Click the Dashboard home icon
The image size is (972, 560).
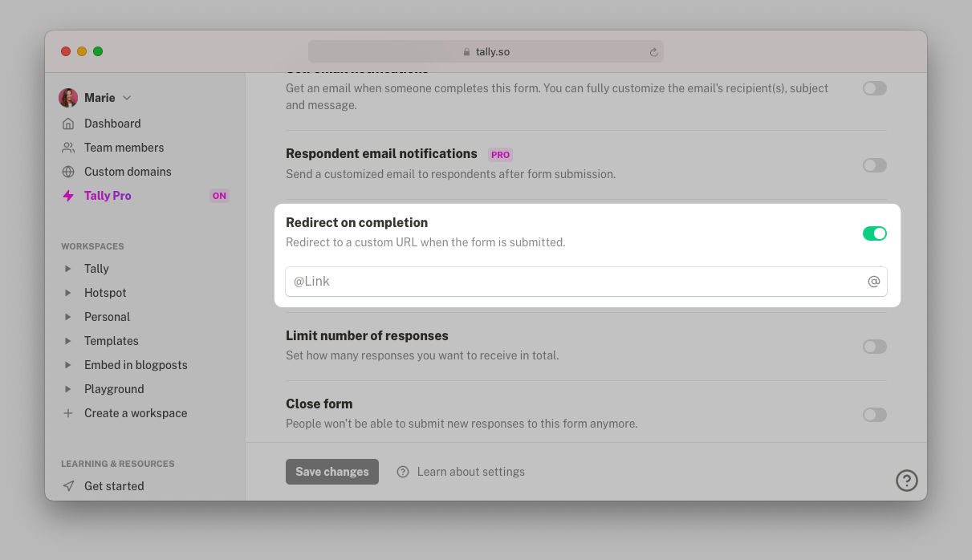68,124
